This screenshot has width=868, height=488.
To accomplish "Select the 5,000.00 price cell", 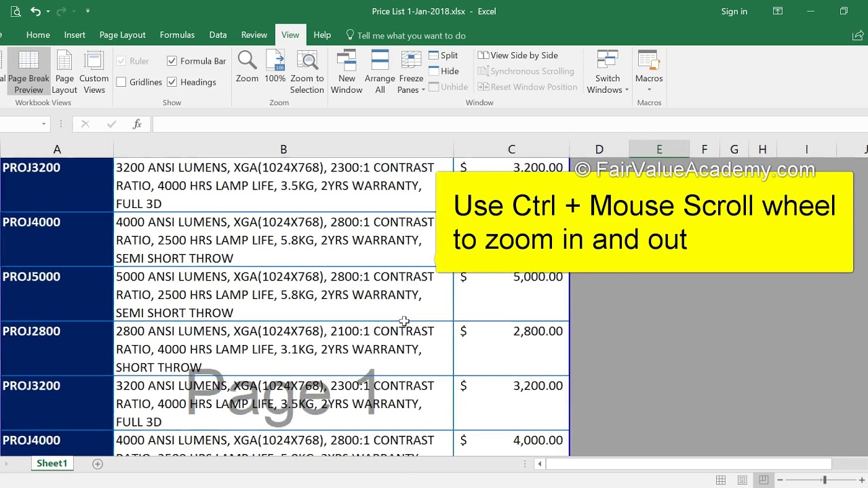I will pos(511,294).
